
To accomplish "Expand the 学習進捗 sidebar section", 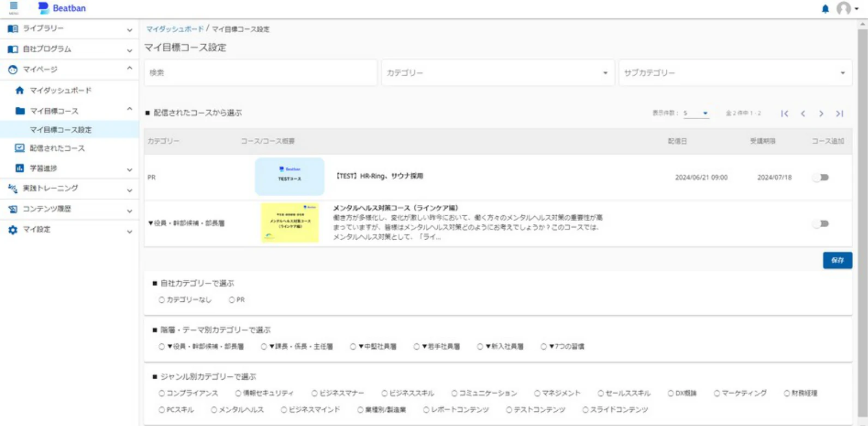I will [x=129, y=169].
